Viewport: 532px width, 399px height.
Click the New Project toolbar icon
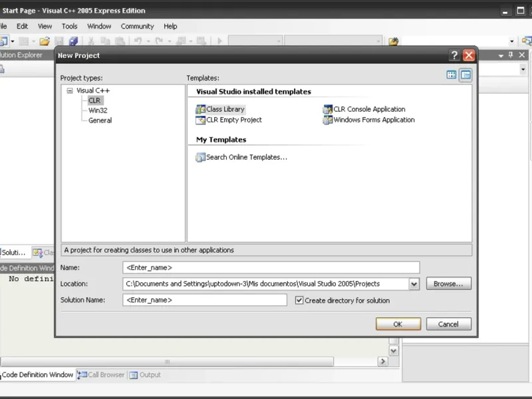click(x=4, y=41)
